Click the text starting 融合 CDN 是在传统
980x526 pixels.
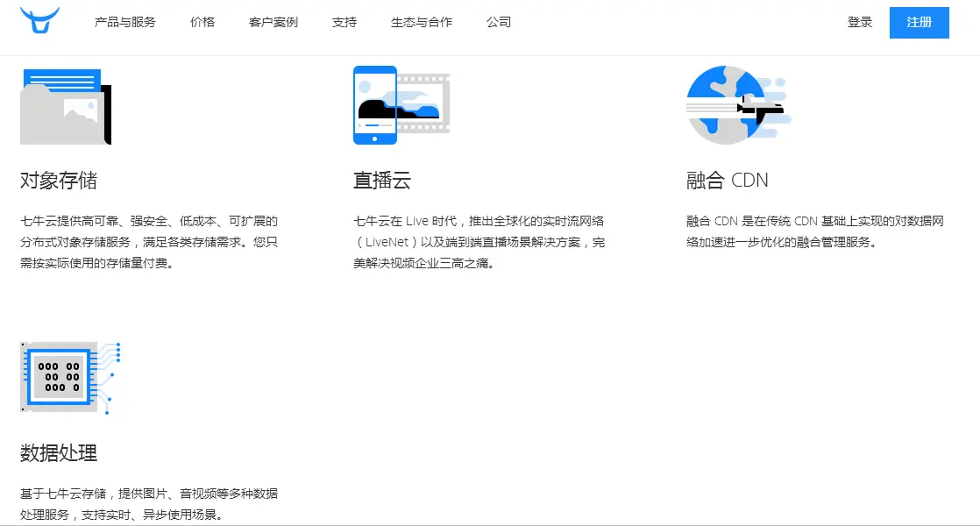tap(815, 231)
